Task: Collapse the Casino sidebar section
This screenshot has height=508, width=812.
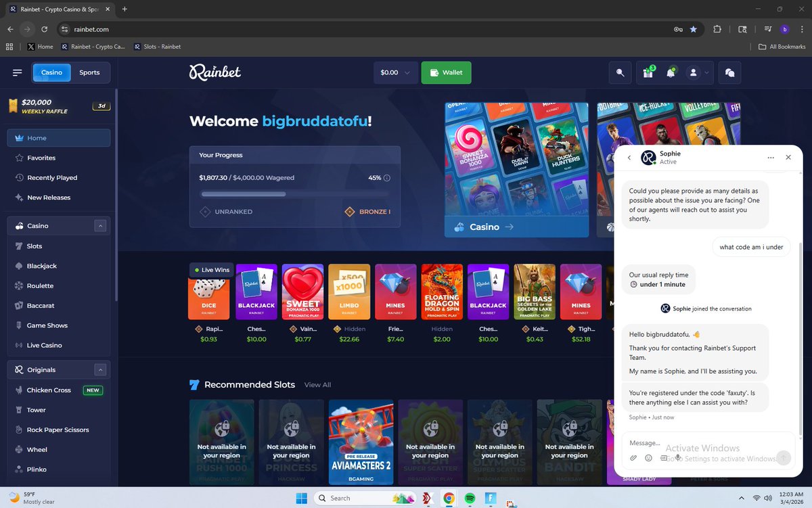Action: (100, 226)
